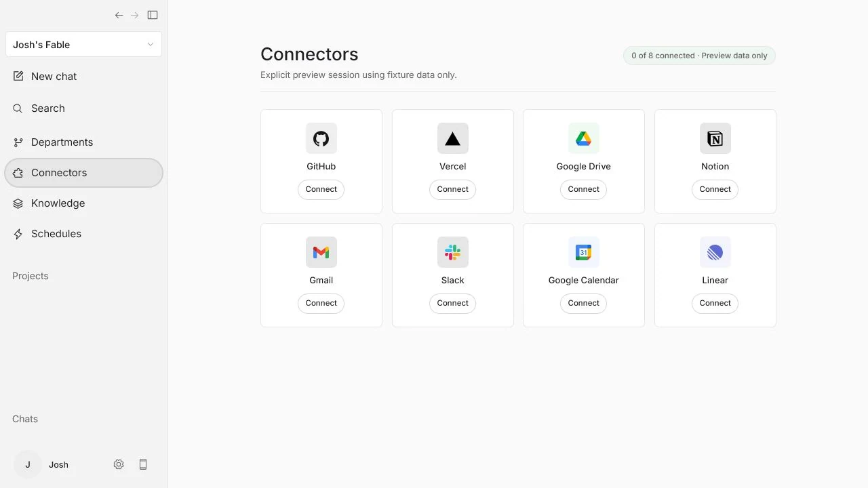The height and width of the screenshot is (488, 868).
Task: Click the 'Explicit preview session' subtitle text
Action: [x=359, y=75]
